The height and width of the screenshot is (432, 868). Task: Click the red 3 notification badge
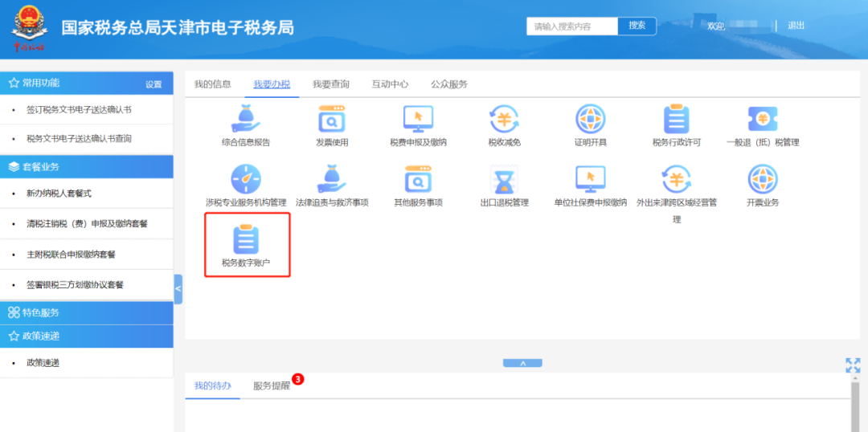click(298, 379)
